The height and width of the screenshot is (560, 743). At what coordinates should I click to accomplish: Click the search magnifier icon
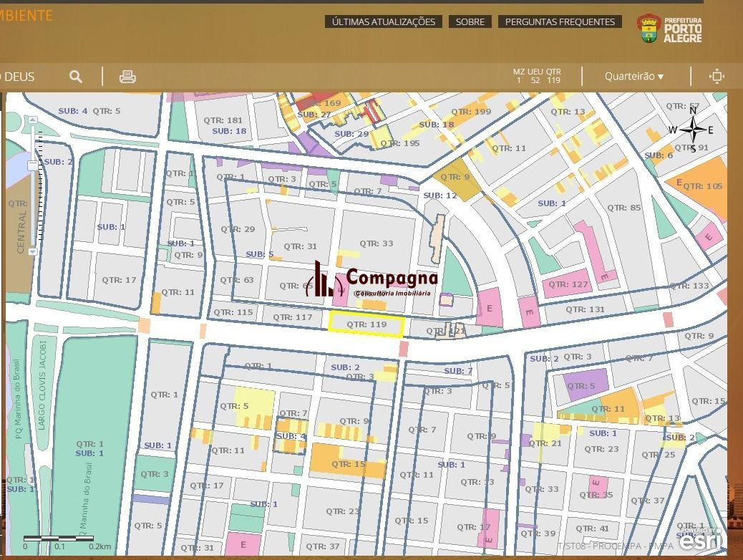coord(76,77)
